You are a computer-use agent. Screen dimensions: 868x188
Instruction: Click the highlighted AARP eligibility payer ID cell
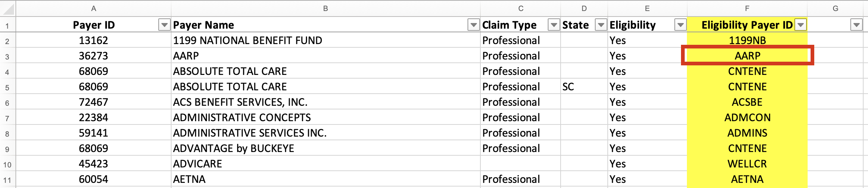pos(747,56)
